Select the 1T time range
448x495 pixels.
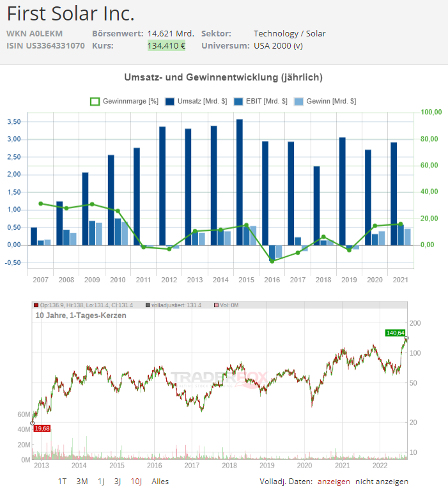coord(62,482)
